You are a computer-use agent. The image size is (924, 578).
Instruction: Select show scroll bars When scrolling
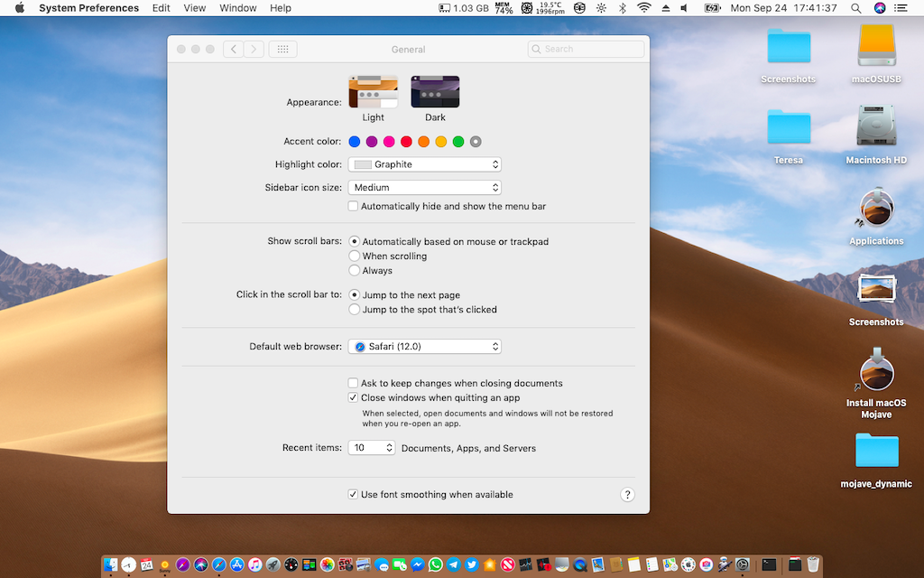click(354, 256)
